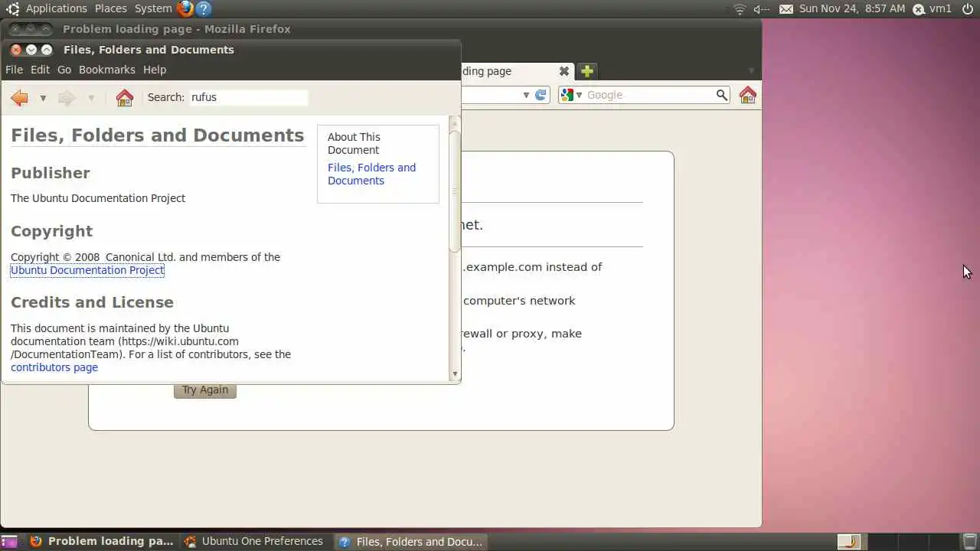Switch to Files, Folders and Documents taskbar item

tap(412, 542)
